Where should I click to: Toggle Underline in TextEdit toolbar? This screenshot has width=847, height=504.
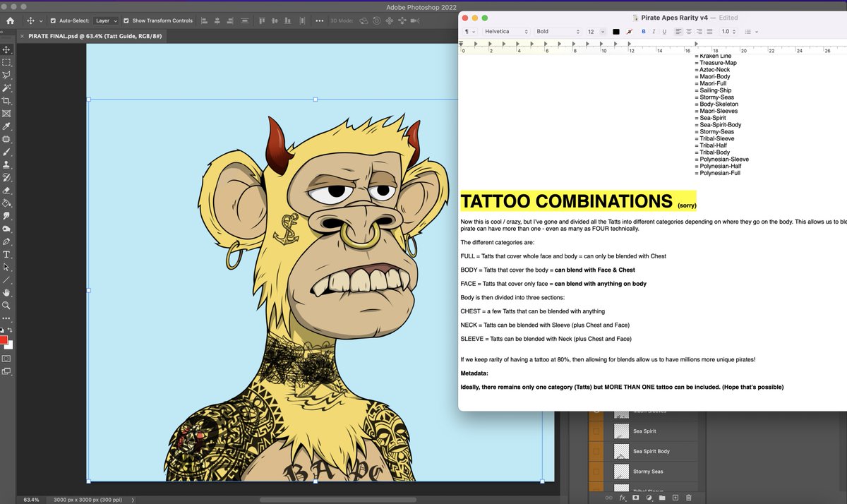pos(664,31)
